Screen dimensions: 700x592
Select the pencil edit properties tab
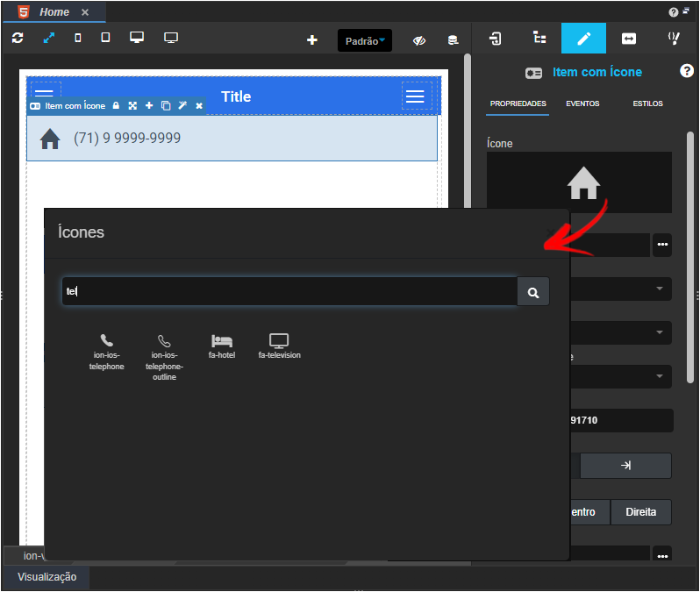tap(583, 39)
